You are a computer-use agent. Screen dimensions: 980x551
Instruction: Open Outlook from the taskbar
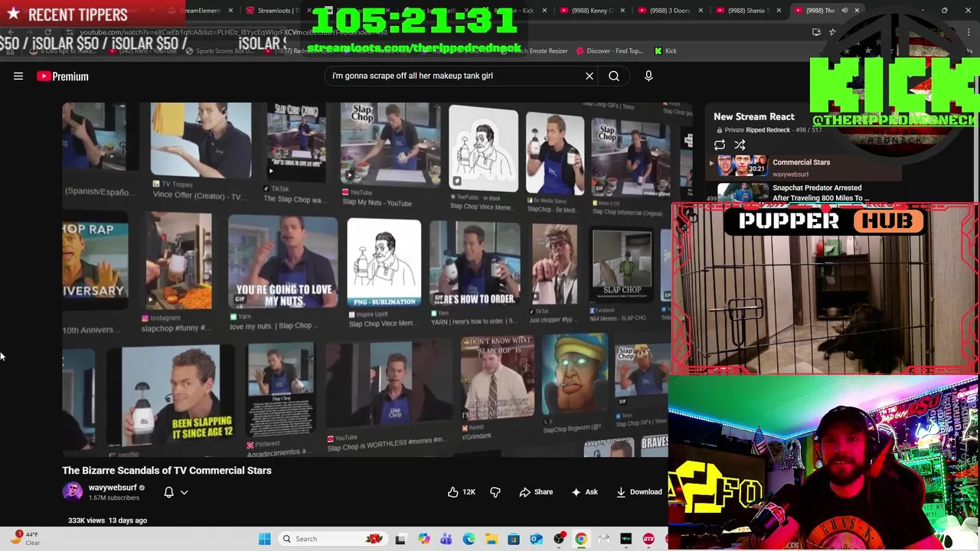click(536, 539)
